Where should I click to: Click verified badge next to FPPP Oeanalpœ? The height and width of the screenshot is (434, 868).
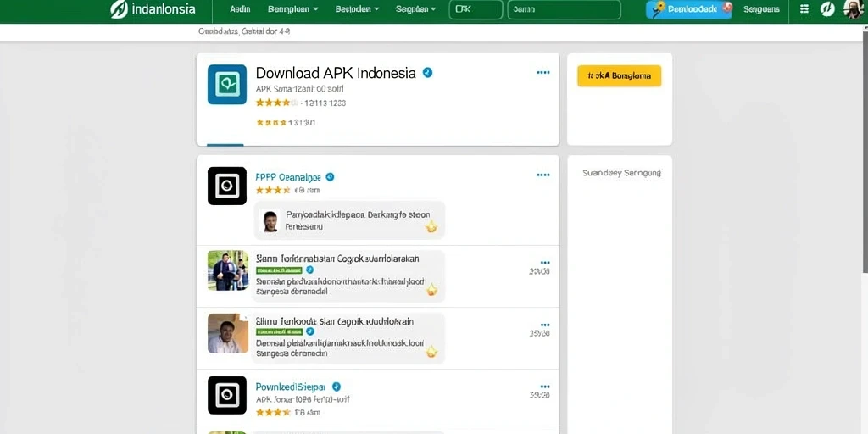click(x=330, y=177)
